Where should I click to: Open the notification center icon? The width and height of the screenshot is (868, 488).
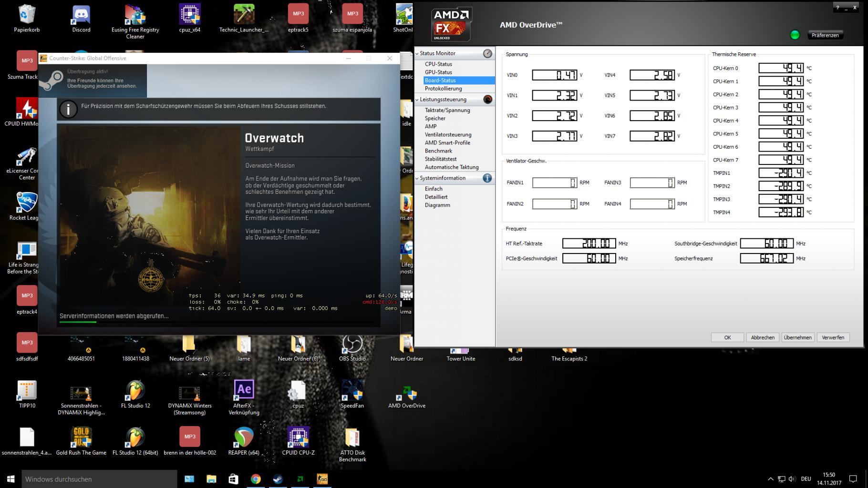[853, 479]
